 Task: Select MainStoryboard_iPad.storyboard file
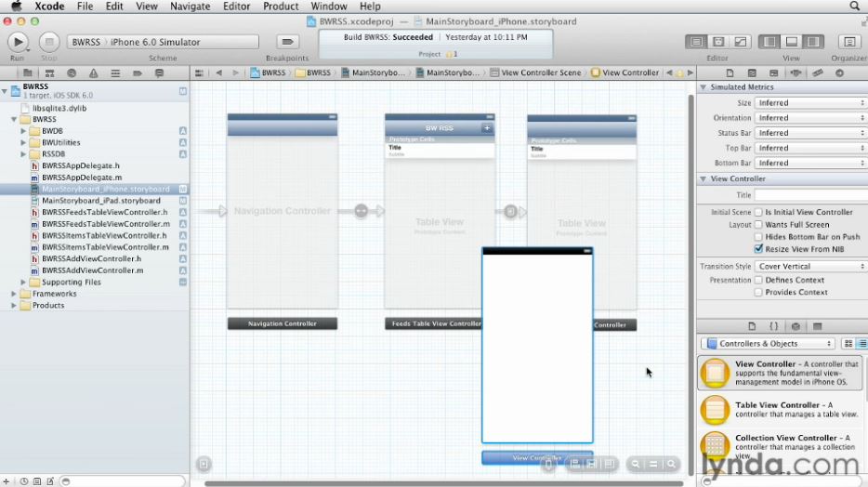pos(101,201)
